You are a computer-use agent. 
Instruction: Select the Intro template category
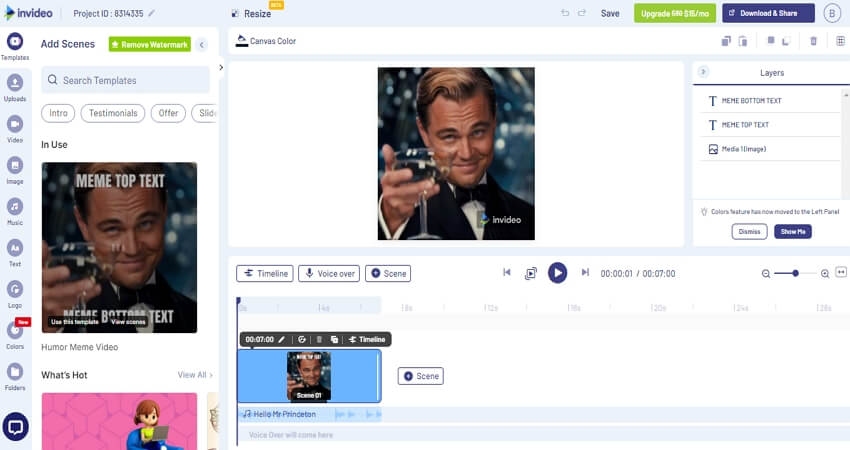[58, 113]
